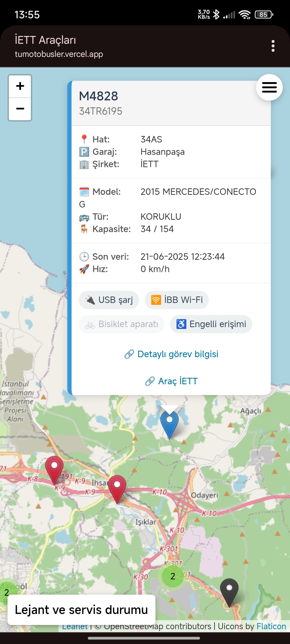Viewport: 290px width, 644px height.
Task: Open the Flaticon attribution link
Action: pyautogui.click(x=271, y=626)
